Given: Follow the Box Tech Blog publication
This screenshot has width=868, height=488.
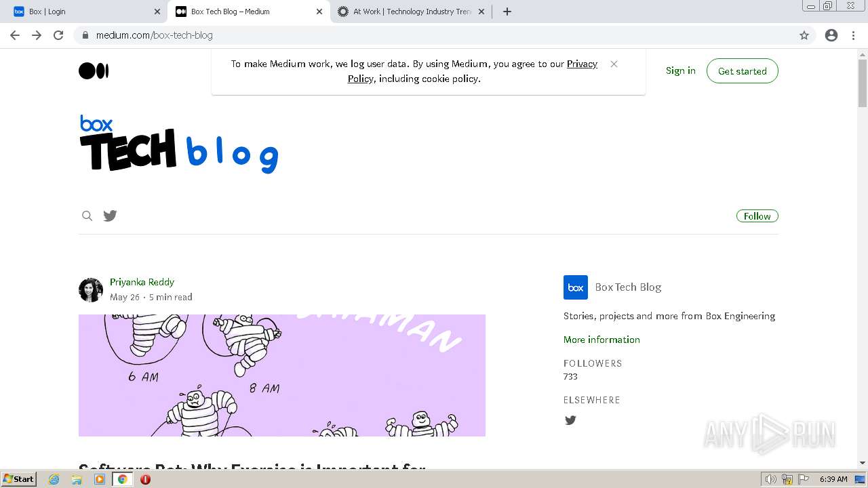Looking at the screenshot, I should 757,216.
